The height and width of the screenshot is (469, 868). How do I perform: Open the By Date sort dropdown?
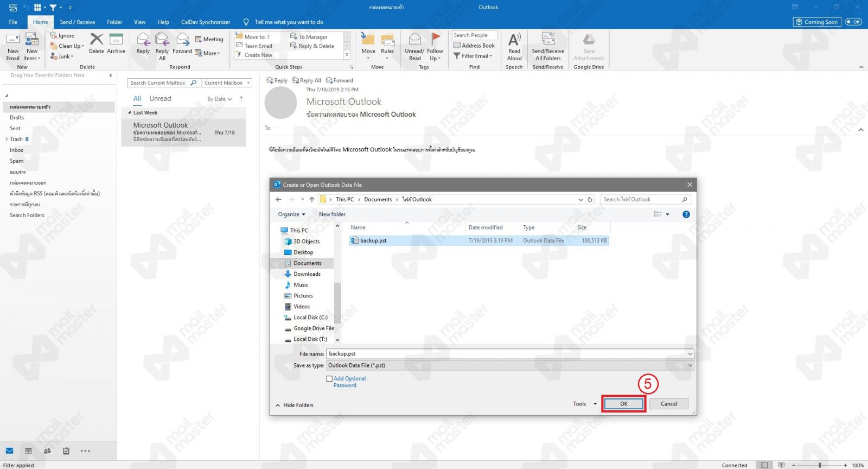220,99
